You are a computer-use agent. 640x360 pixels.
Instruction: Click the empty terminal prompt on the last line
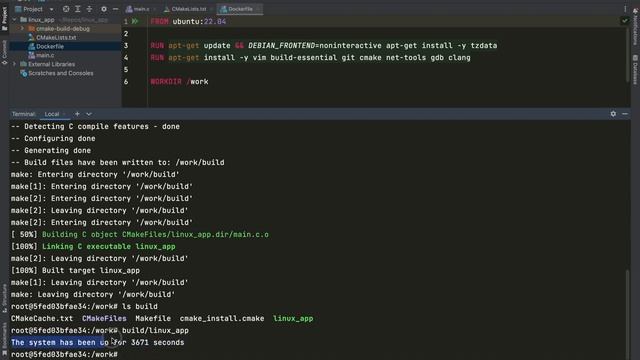pos(64,354)
